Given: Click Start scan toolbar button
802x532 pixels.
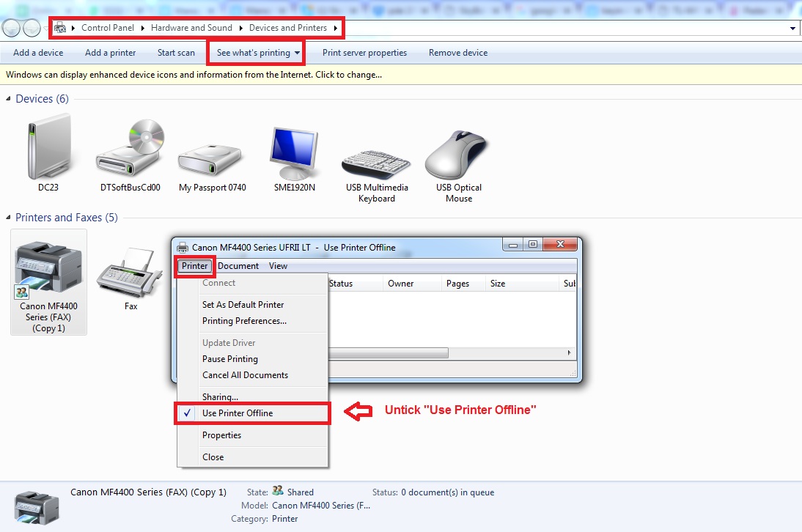Looking at the screenshot, I should click(x=176, y=53).
